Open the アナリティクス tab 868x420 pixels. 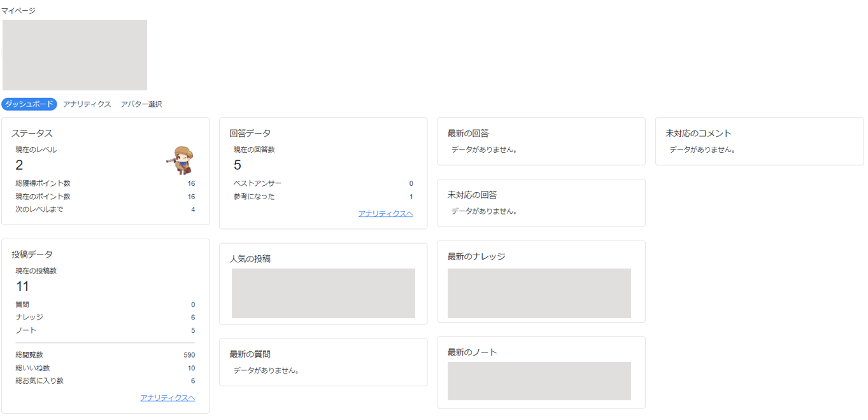click(87, 104)
